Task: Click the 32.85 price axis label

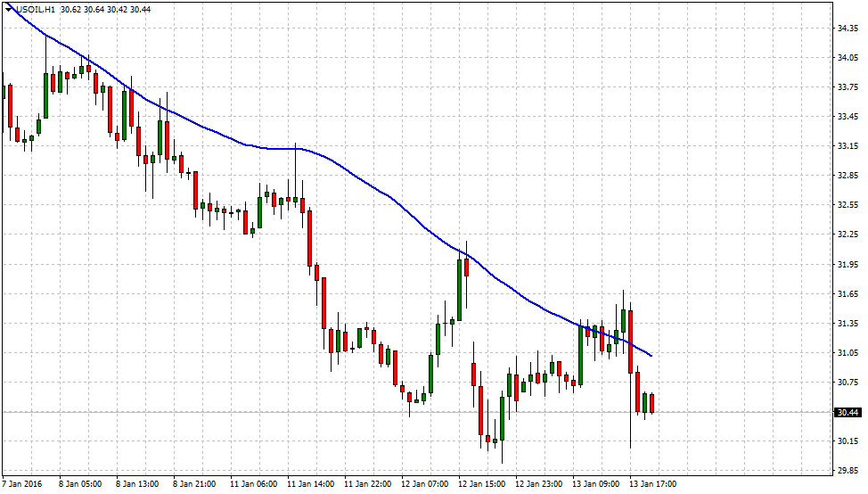Action: [848, 176]
